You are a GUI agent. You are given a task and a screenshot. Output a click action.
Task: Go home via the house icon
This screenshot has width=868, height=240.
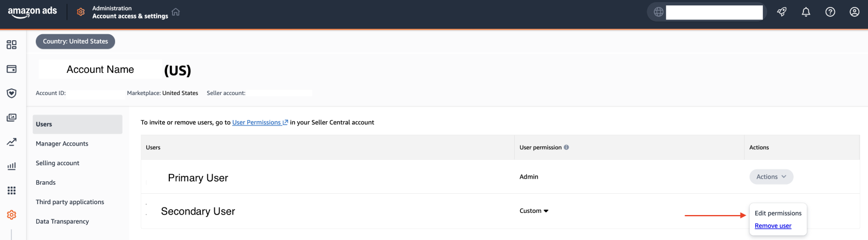pos(176,12)
